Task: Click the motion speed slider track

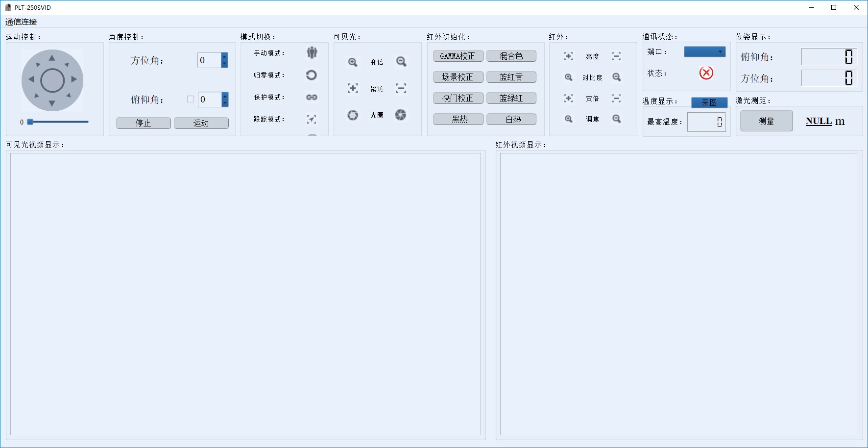Action: 58,122
